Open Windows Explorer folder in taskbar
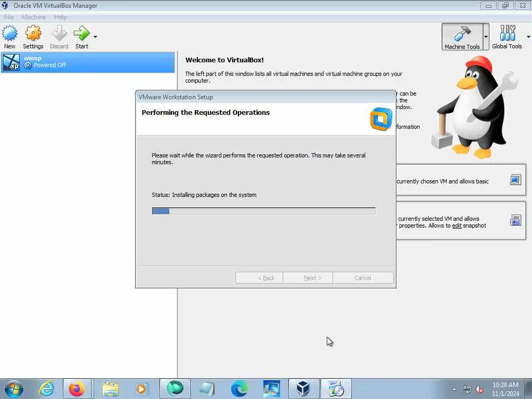The height and width of the screenshot is (399, 532). pos(111,389)
